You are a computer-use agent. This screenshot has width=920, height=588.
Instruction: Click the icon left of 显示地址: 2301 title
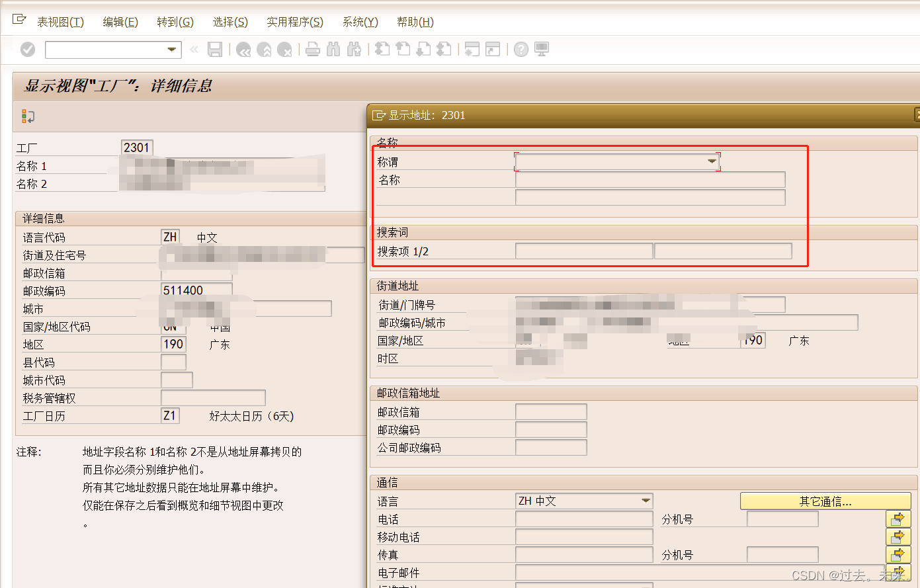click(x=379, y=115)
